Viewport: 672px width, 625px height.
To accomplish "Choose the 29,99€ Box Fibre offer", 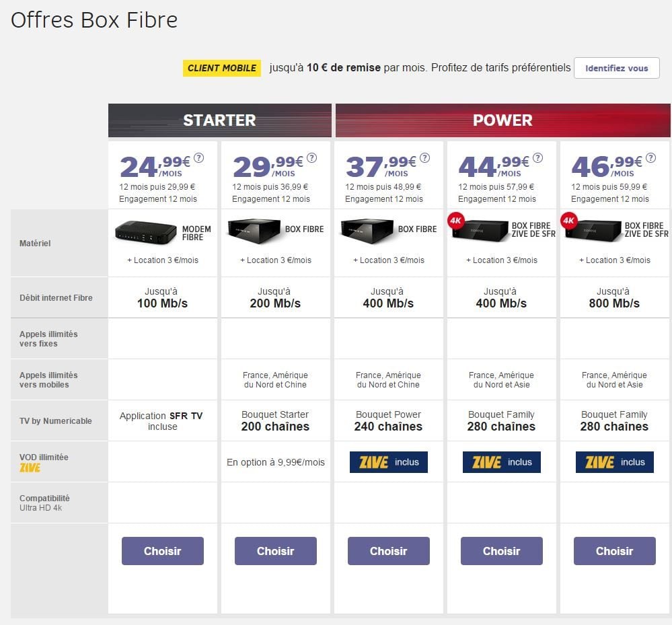I will tap(275, 551).
